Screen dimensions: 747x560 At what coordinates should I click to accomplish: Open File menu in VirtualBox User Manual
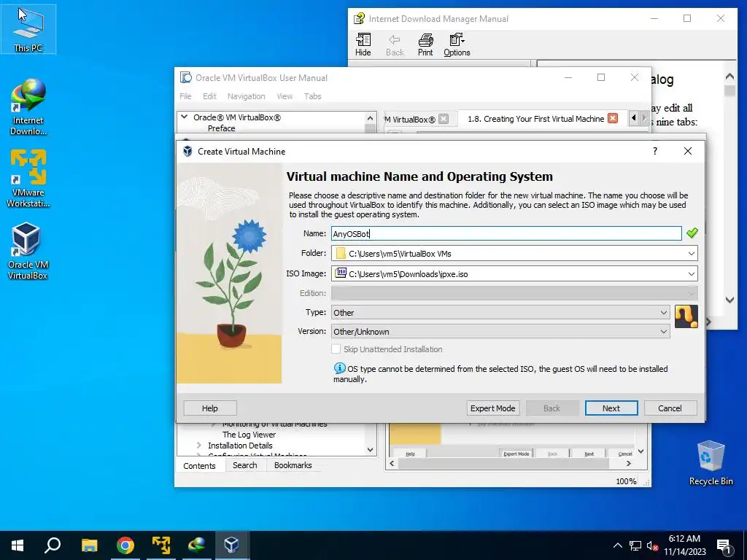(185, 96)
